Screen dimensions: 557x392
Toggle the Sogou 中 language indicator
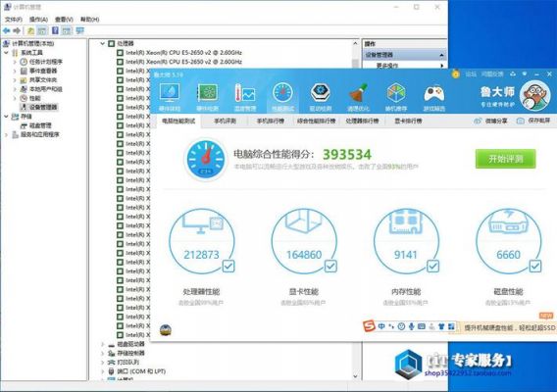coord(381,326)
